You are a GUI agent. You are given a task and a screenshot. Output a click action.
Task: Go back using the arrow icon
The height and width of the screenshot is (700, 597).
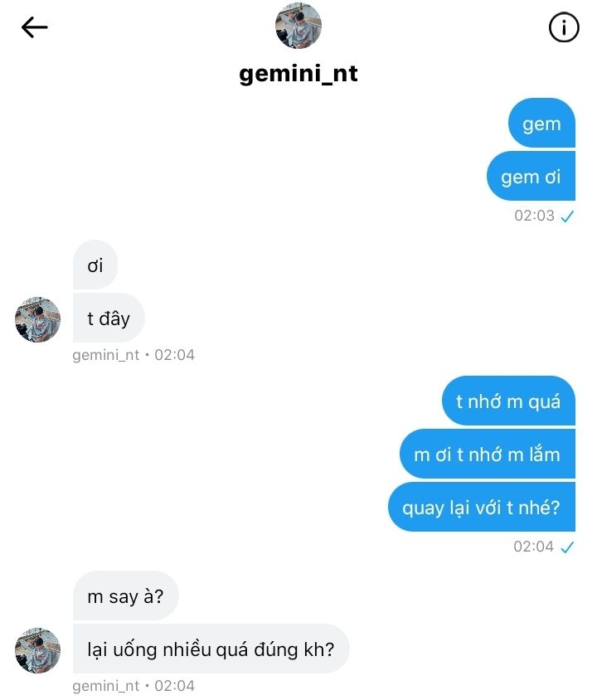click(34, 27)
